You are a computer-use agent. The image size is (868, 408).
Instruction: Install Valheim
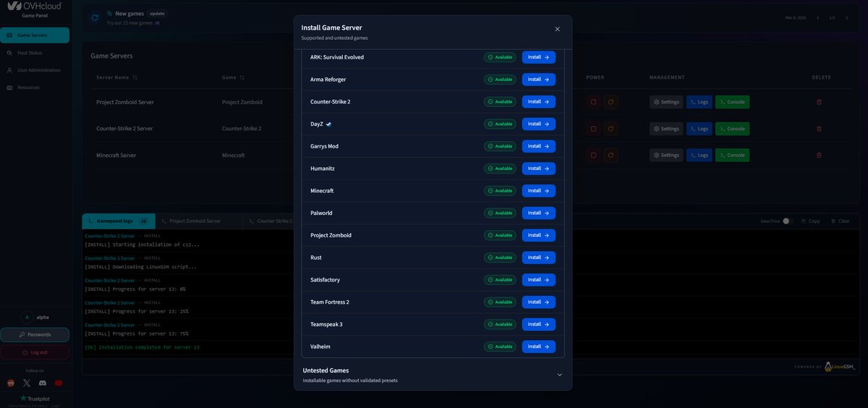(x=539, y=347)
